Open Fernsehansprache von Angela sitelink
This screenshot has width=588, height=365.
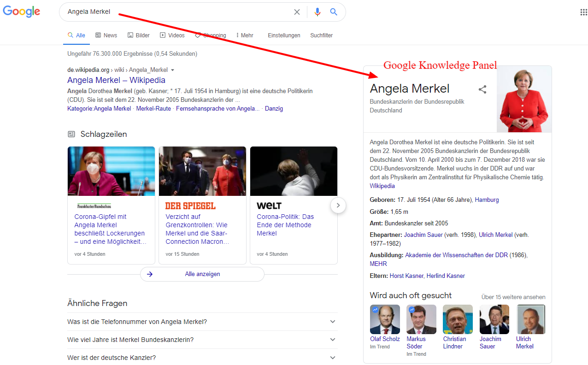coord(218,109)
